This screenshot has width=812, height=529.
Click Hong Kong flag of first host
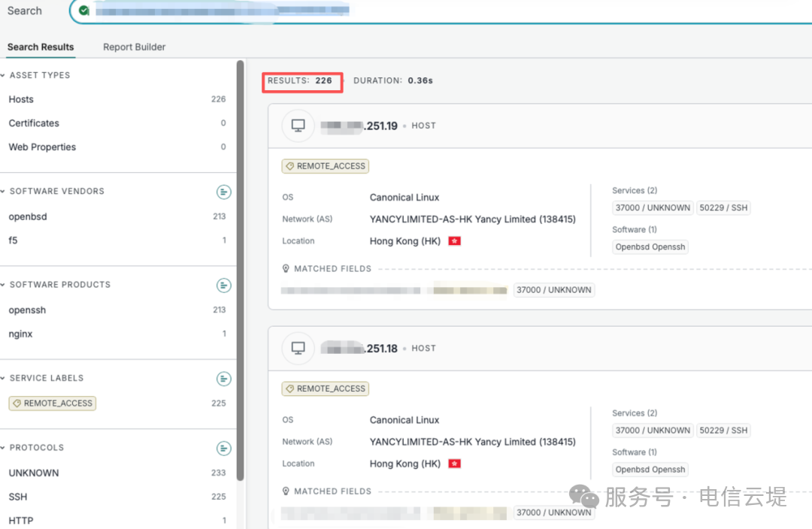455,241
